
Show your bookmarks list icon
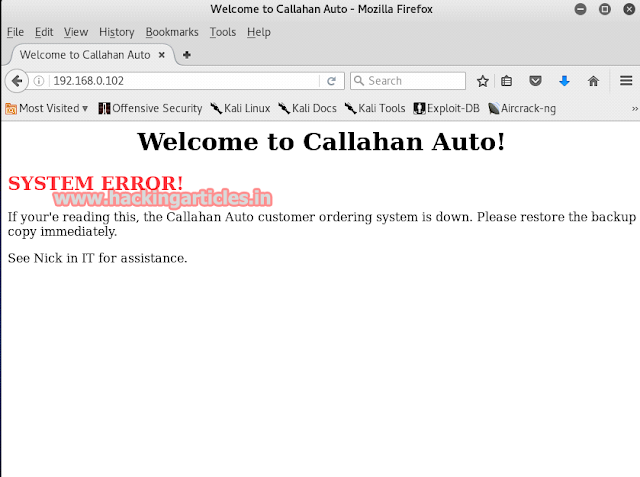coord(507,81)
